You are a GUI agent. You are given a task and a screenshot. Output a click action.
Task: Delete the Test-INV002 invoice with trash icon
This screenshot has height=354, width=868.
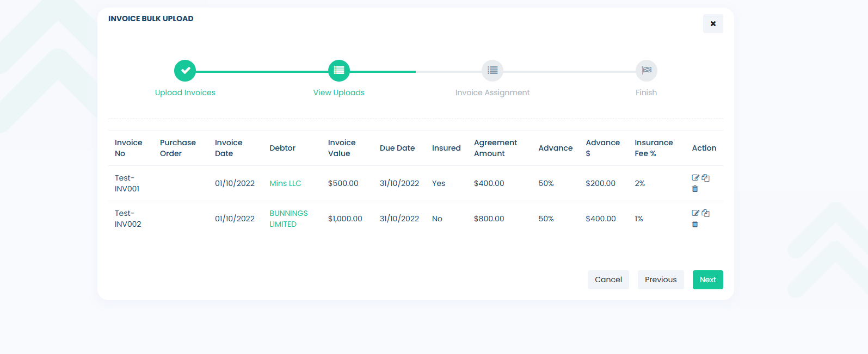pyautogui.click(x=695, y=224)
